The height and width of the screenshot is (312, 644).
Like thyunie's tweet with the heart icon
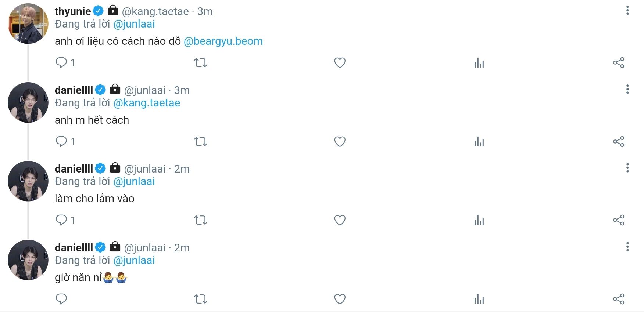point(340,63)
